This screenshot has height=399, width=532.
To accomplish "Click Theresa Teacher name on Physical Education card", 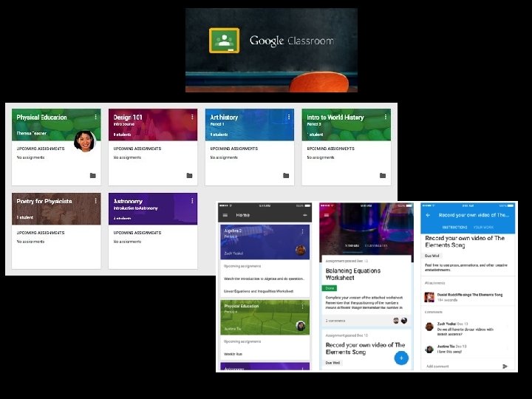I will 31,133.
